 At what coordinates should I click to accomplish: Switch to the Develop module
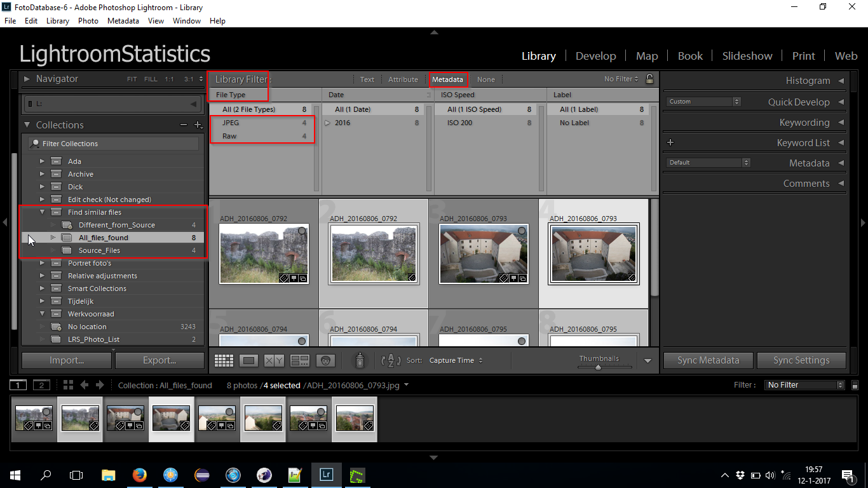(x=595, y=56)
